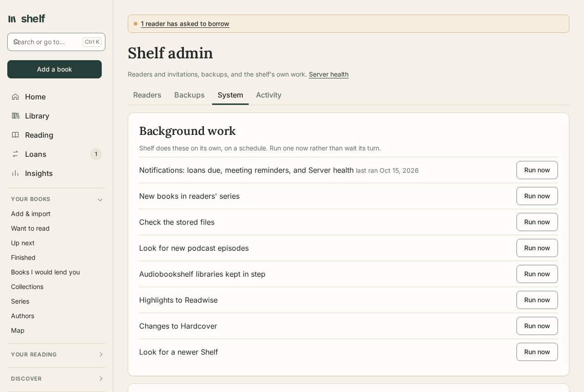584x392 pixels.
Task: Browse Collections in the sidebar
Action: tap(27, 287)
